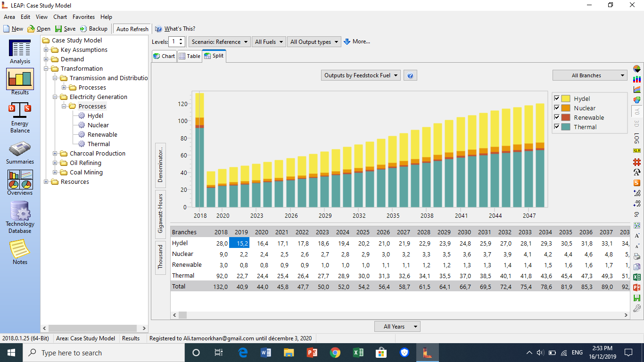Click the Backup toolbar button
Image resolution: width=644 pixels, height=362 pixels.
94,29
